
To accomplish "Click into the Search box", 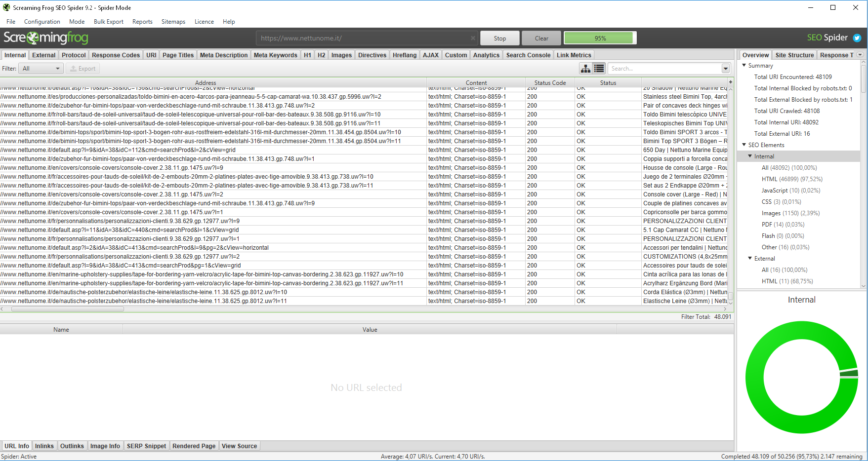I will pos(664,69).
